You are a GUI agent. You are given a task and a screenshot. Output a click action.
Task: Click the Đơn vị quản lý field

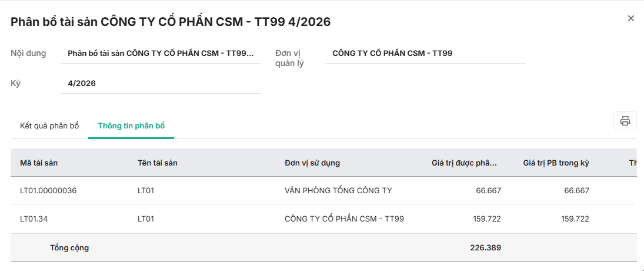[425, 54]
